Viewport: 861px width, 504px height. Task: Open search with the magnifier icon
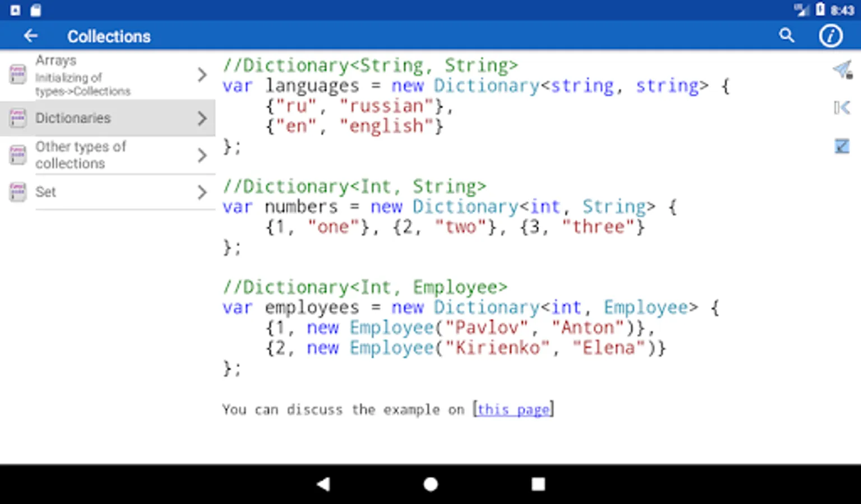point(787,35)
